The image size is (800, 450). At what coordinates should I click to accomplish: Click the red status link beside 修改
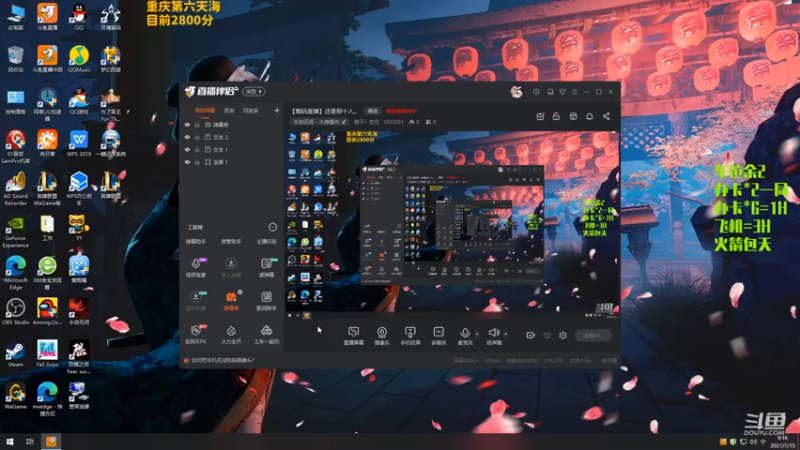click(x=402, y=111)
